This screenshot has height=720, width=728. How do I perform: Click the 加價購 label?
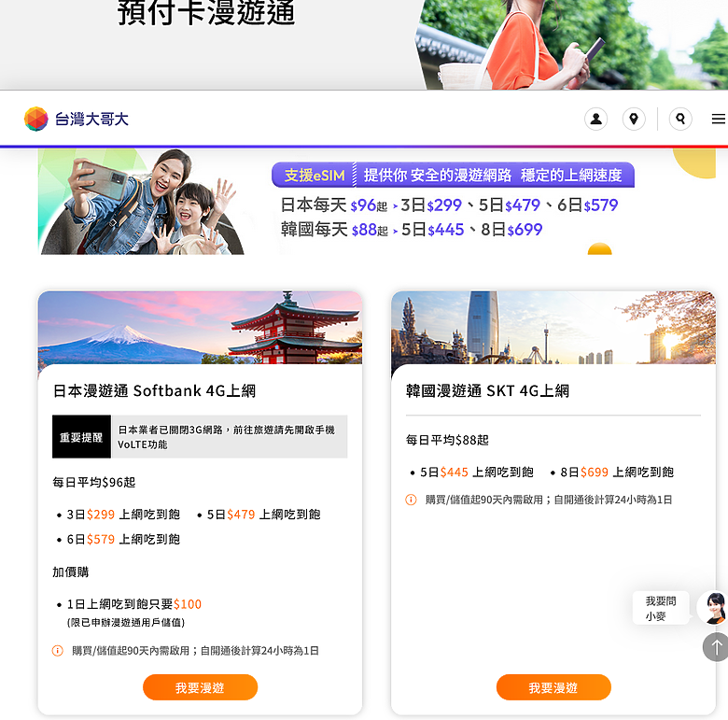[x=71, y=572]
